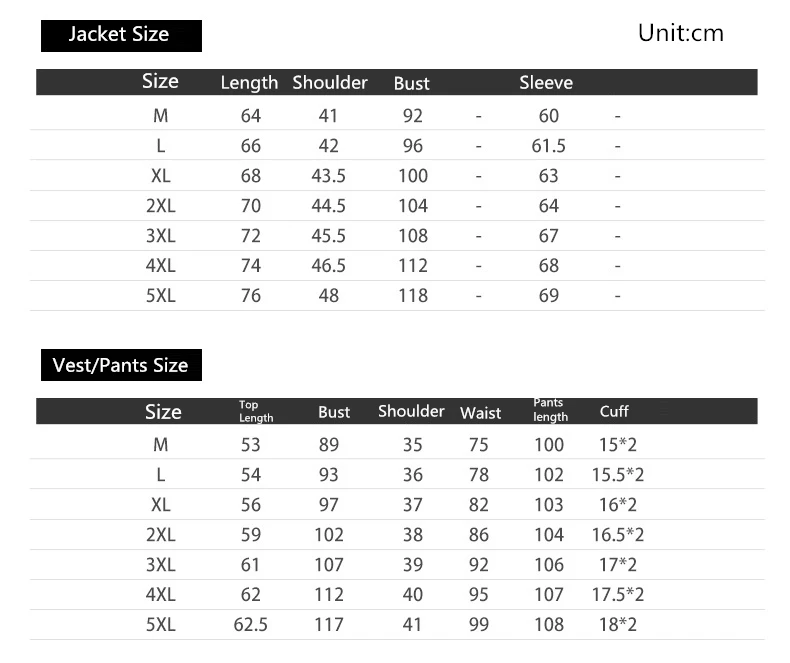This screenshot has width=790, height=663.
Task: Click the Length column header in jacket table
Action: [249, 83]
